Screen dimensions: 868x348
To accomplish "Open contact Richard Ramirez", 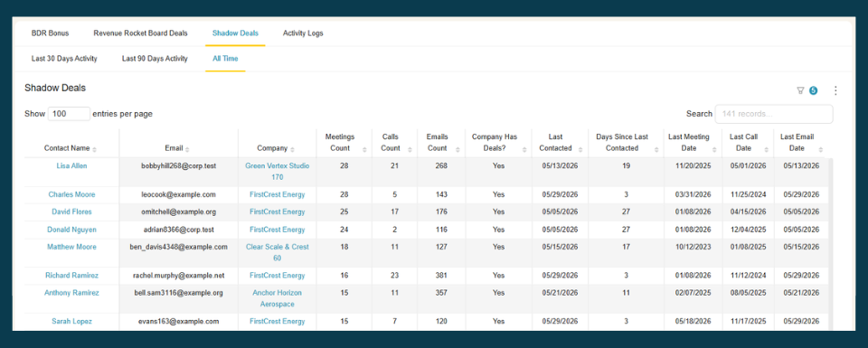I will [x=71, y=276].
